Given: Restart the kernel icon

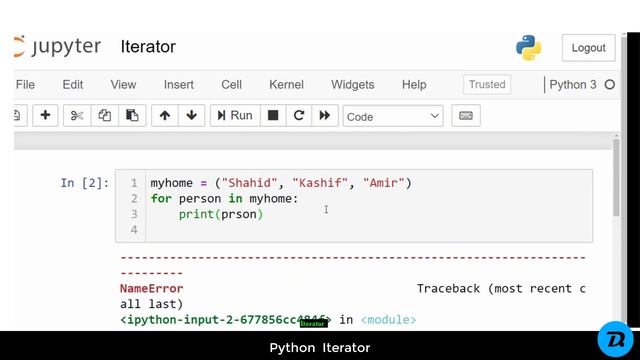Looking at the screenshot, I should tap(299, 116).
